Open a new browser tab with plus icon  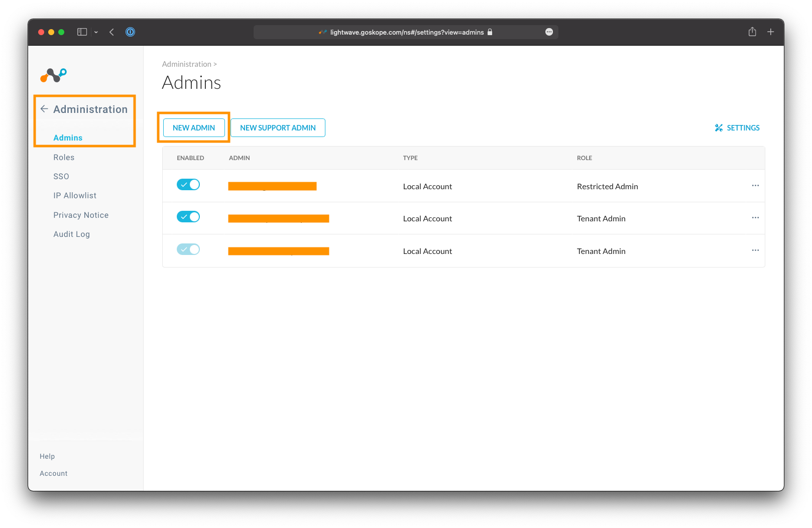click(x=770, y=32)
